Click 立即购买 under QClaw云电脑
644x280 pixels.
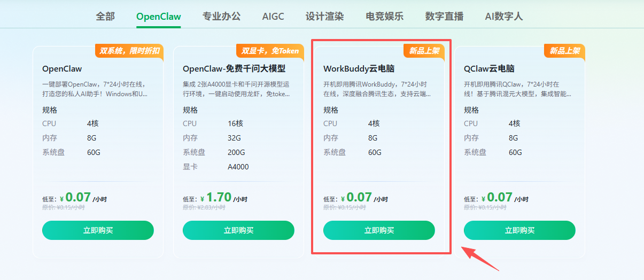519,230
